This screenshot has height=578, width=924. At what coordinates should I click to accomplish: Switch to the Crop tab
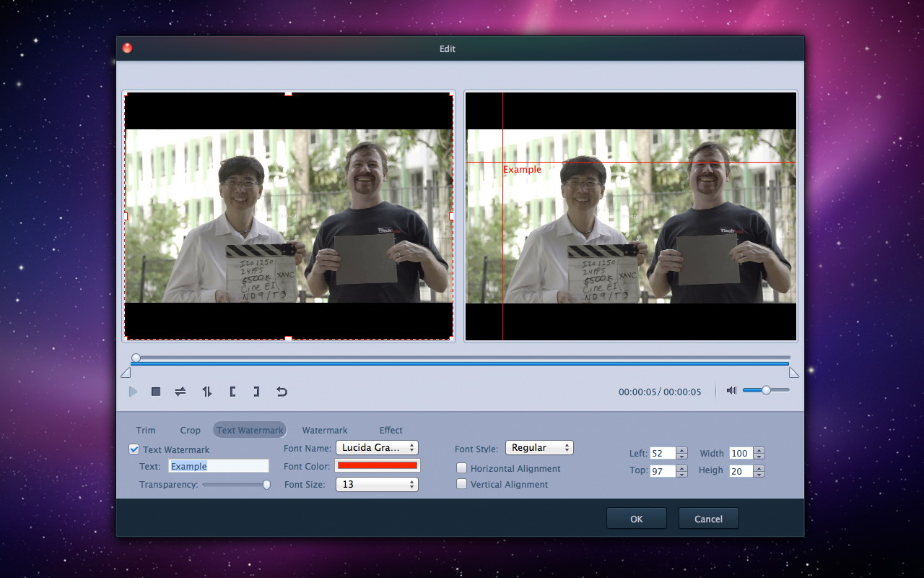[190, 429]
